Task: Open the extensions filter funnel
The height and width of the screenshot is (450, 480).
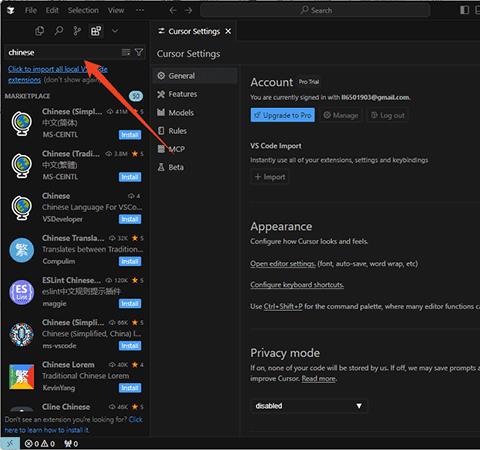Action: click(139, 52)
